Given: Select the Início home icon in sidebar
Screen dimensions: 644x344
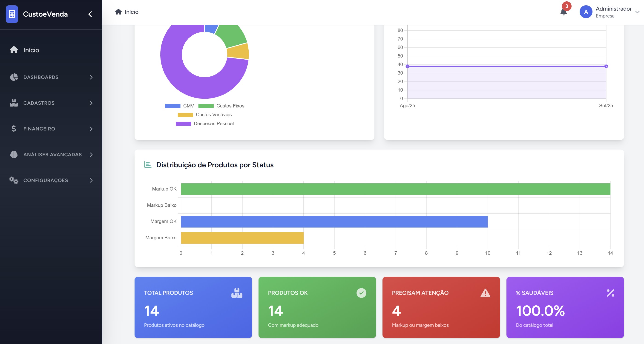Looking at the screenshot, I should [x=13, y=50].
